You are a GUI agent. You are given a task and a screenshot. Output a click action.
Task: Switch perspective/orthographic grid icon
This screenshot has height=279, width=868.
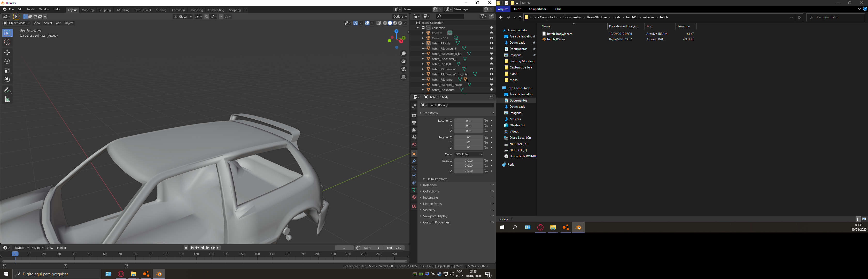tap(403, 77)
